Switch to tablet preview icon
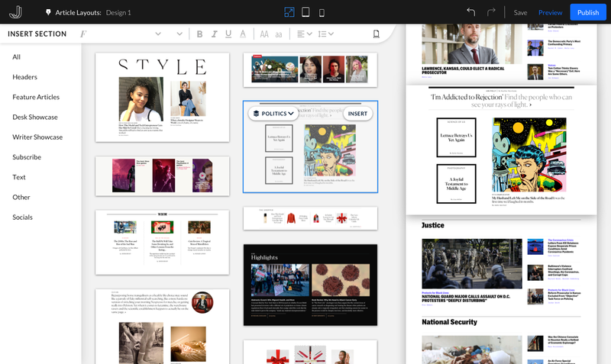 305,12
